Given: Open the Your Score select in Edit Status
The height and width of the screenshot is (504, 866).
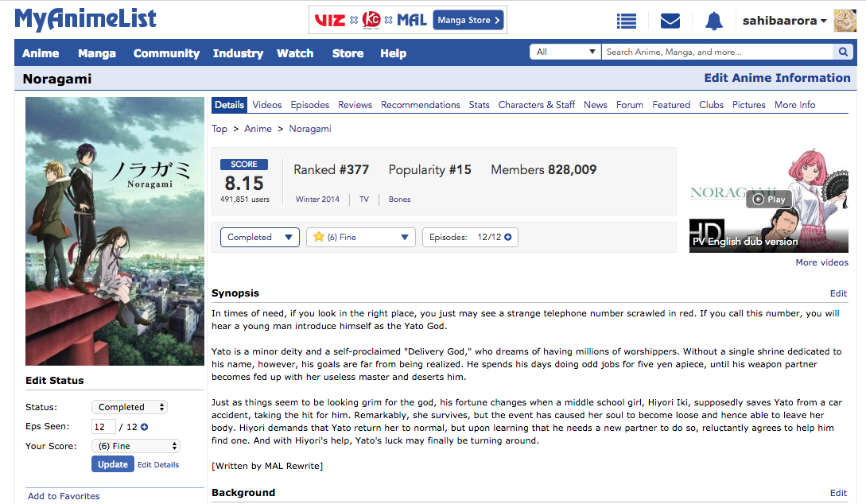Looking at the screenshot, I should (136, 446).
